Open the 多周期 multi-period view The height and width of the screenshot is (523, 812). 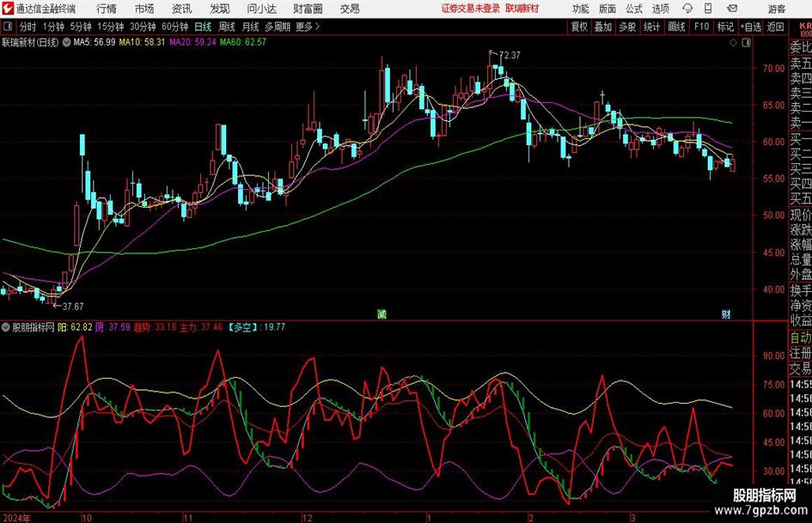pos(277,27)
